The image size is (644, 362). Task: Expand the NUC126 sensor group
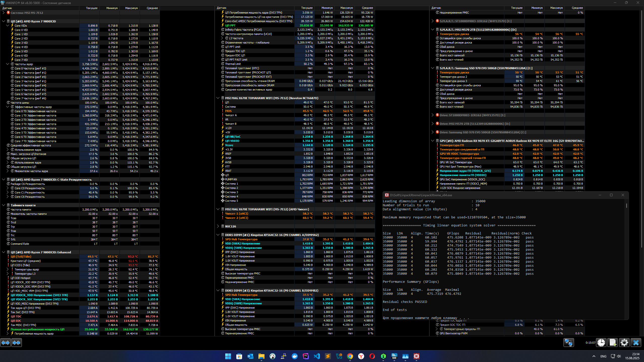coord(218,226)
